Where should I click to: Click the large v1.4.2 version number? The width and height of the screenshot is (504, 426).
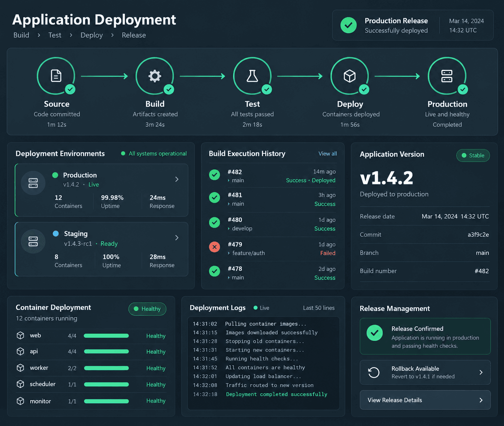coord(386,178)
